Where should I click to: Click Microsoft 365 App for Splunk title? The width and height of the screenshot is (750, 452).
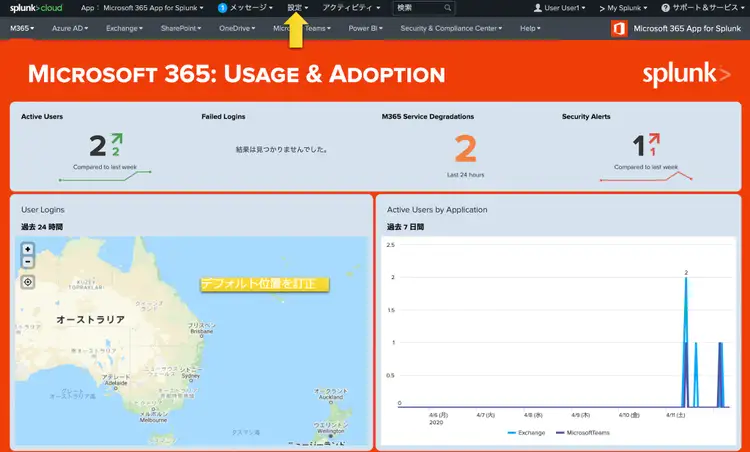click(x=687, y=29)
